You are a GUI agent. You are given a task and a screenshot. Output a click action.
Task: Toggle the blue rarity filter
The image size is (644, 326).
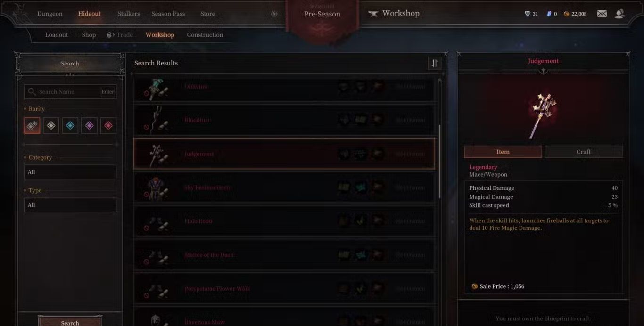pos(70,126)
